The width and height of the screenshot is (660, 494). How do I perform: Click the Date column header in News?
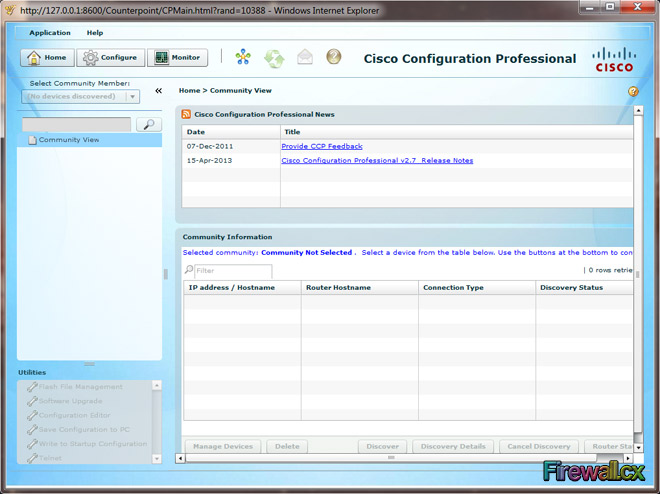231,132
